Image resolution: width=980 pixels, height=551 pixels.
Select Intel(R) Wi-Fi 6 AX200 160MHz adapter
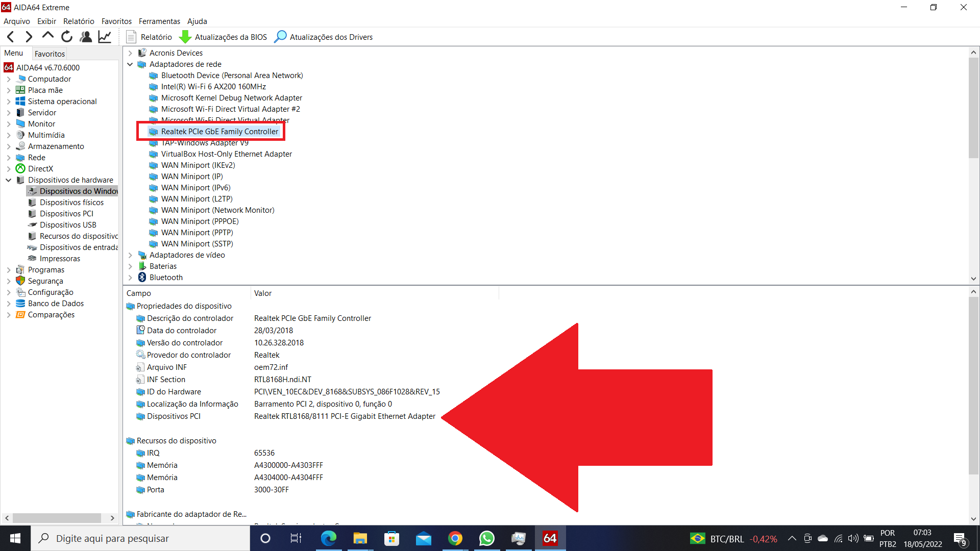213,87
